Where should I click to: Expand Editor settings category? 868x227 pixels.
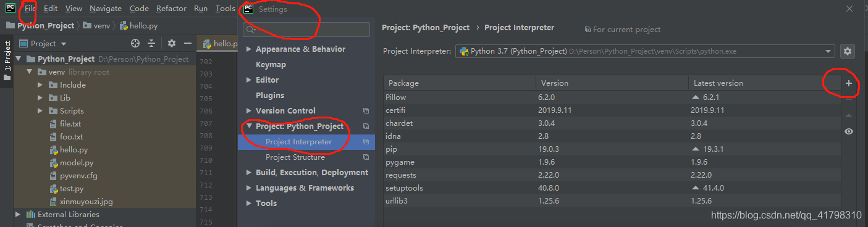249,80
